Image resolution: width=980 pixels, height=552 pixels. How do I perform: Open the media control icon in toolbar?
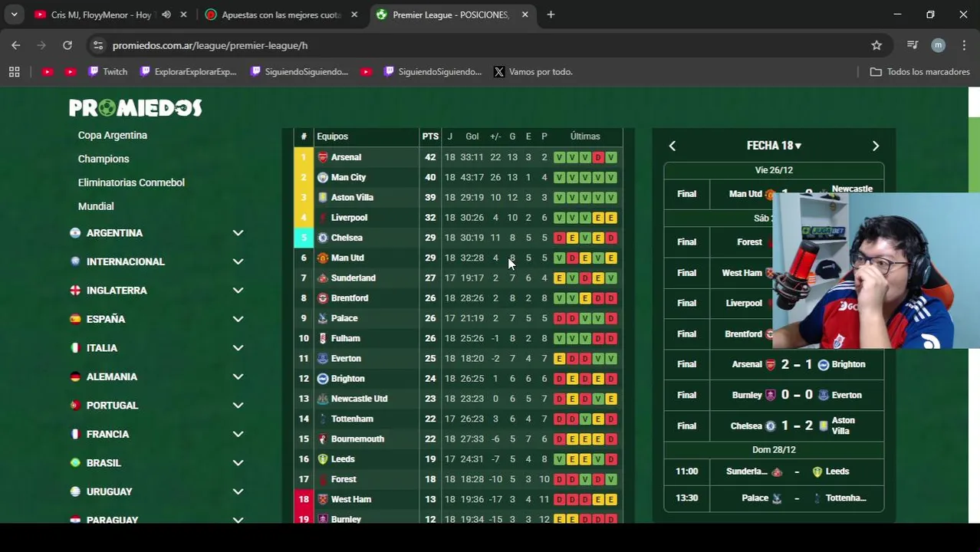[x=913, y=45]
